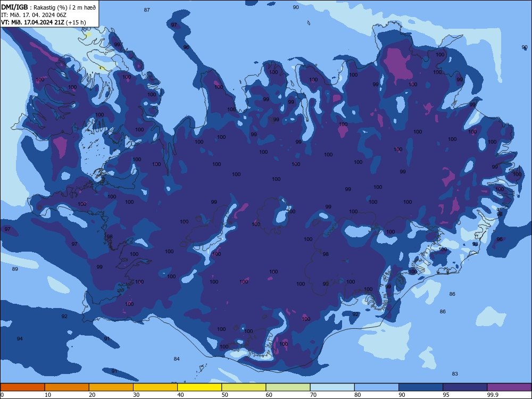Click the humidity value '89' on the map
Image resolution: width=532 pixels, height=399 pixels.
click(15, 269)
